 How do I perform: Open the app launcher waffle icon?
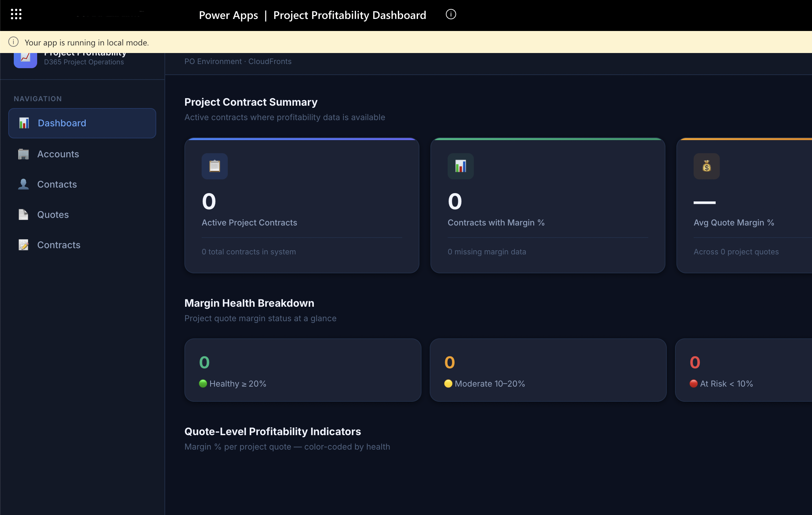tap(16, 14)
